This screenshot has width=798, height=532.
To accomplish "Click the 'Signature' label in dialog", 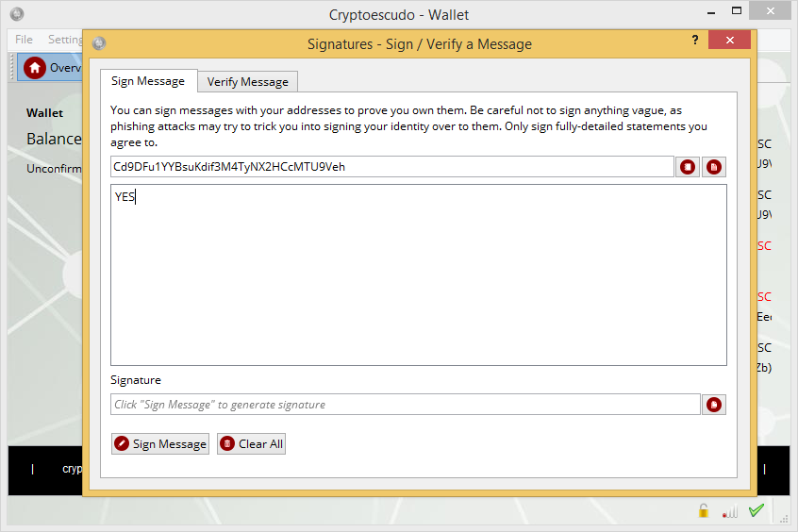I will (136, 380).
